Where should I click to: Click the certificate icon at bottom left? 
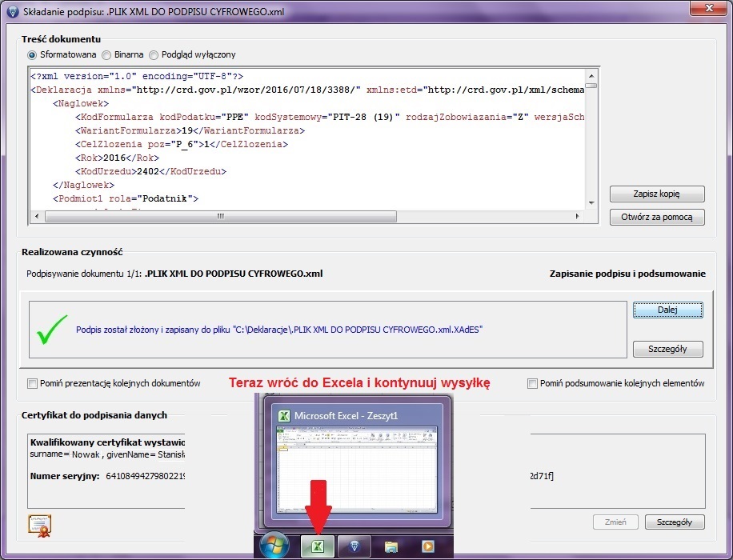[40, 526]
